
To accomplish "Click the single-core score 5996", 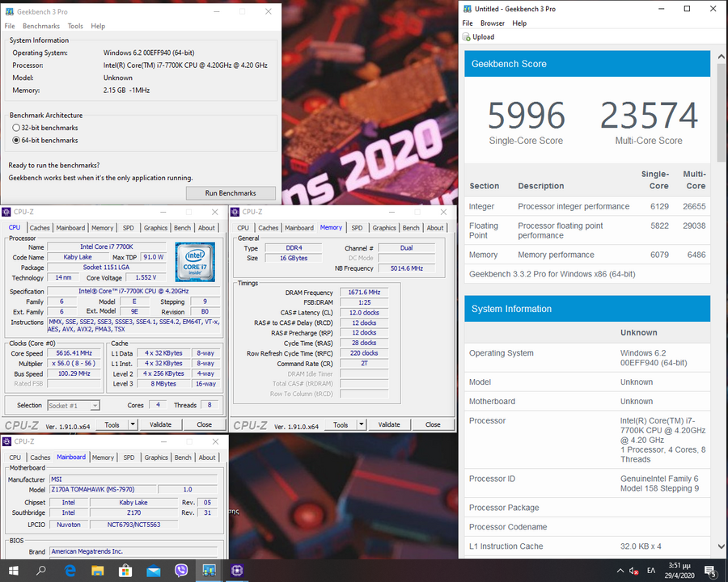I will (526, 116).
